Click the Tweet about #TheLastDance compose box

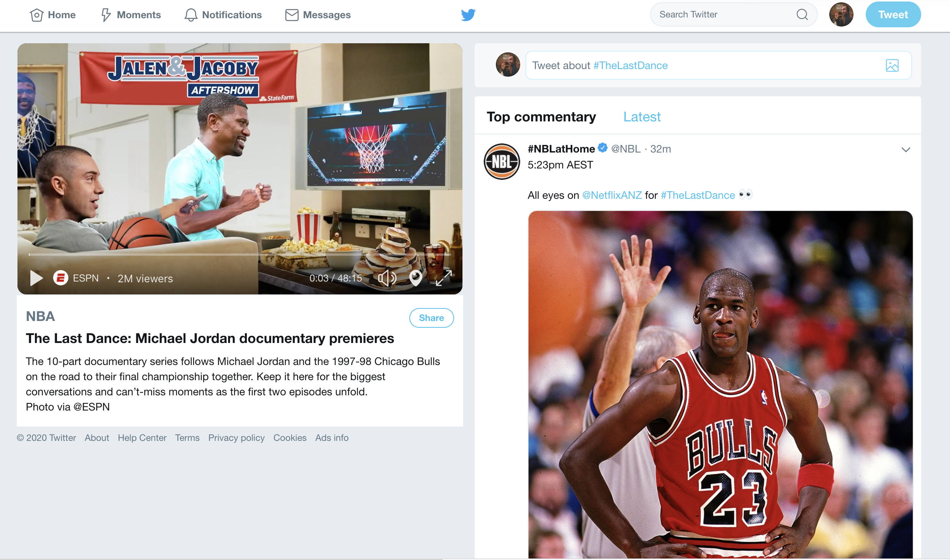tap(718, 65)
